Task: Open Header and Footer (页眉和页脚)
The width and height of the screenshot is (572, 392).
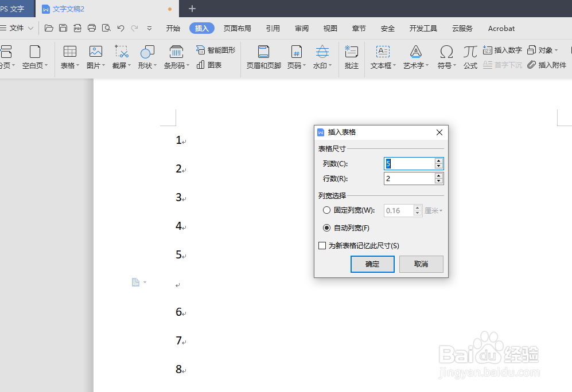Action: 263,57
